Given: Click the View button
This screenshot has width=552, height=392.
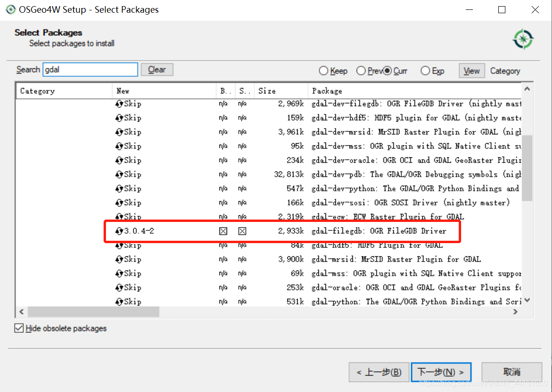Looking at the screenshot, I should [471, 71].
